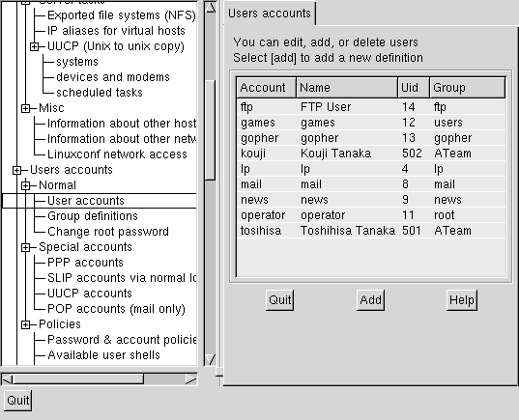Screen dimensions: 519x420
Task: Open Available user shells
Action: [104, 355]
